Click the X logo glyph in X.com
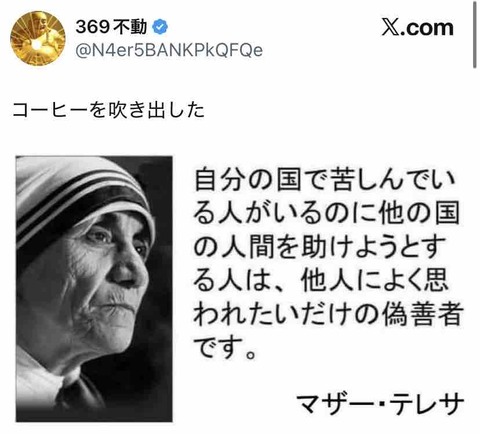Viewport: 480px width, 434px height. coord(389,28)
